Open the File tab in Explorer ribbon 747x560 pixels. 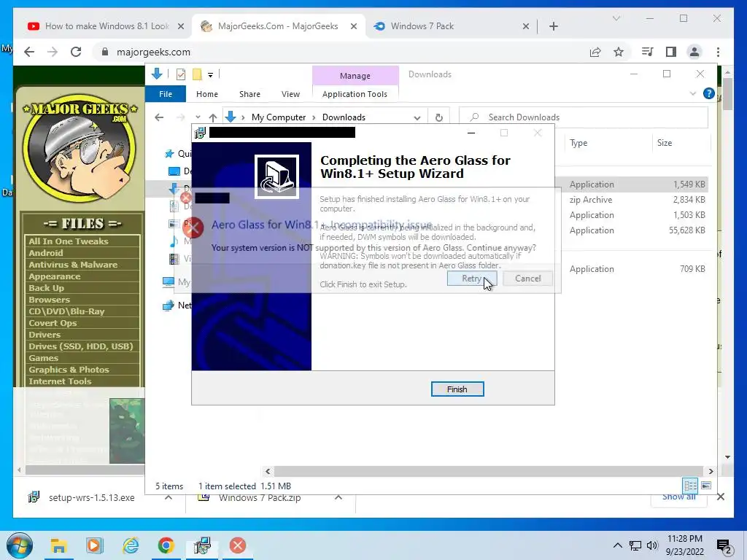166,94
